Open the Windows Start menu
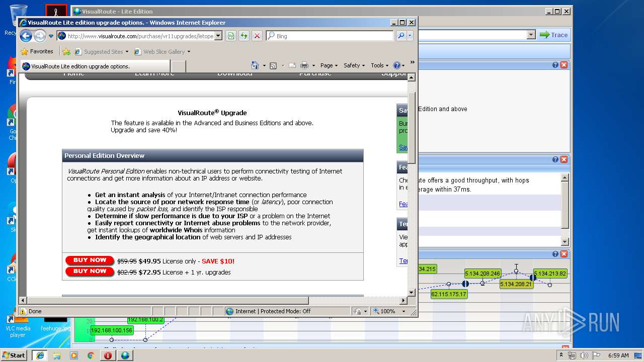Screen dimensions: 644x362 click(x=14, y=355)
